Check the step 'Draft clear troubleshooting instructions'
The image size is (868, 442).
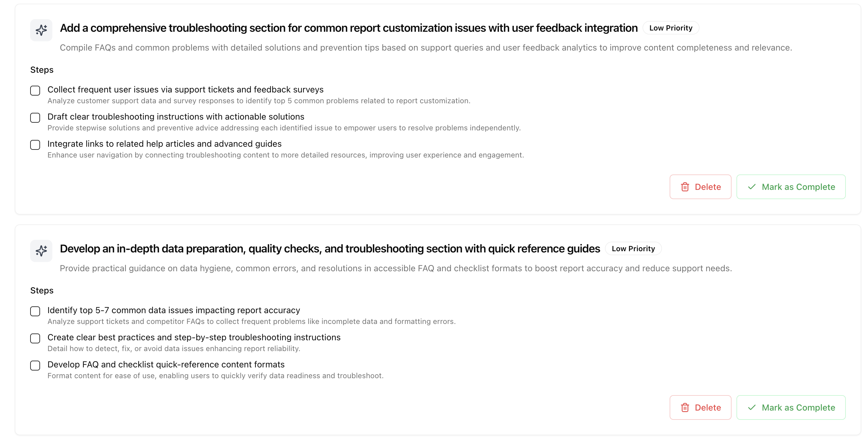pos(35,118)
